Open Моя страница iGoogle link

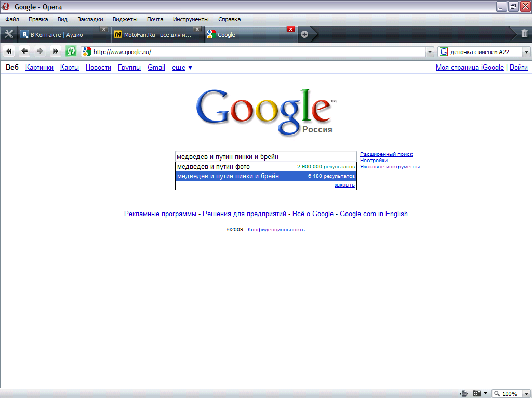pos(470,67)
